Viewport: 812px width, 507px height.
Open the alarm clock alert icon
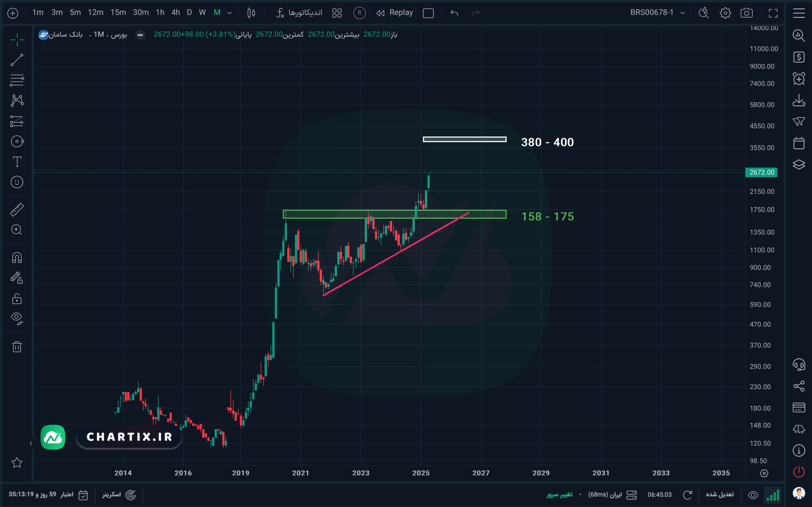[x=799, y=79]
